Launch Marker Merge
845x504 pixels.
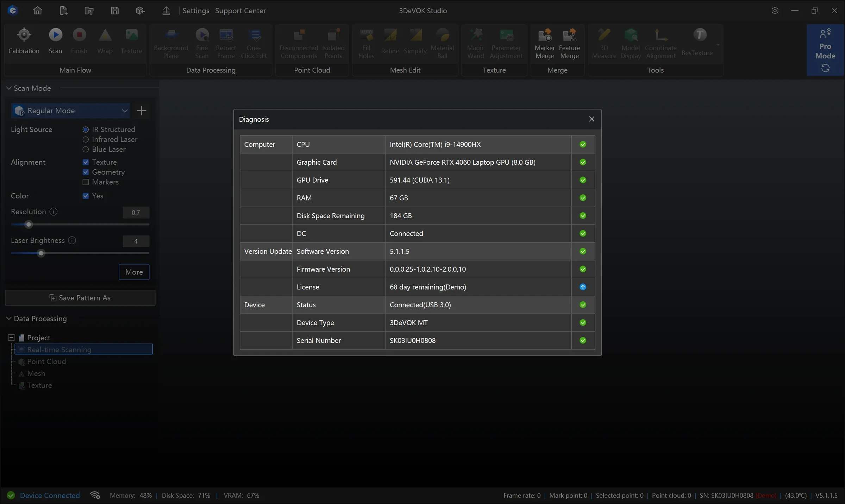[x=545, y=43]
